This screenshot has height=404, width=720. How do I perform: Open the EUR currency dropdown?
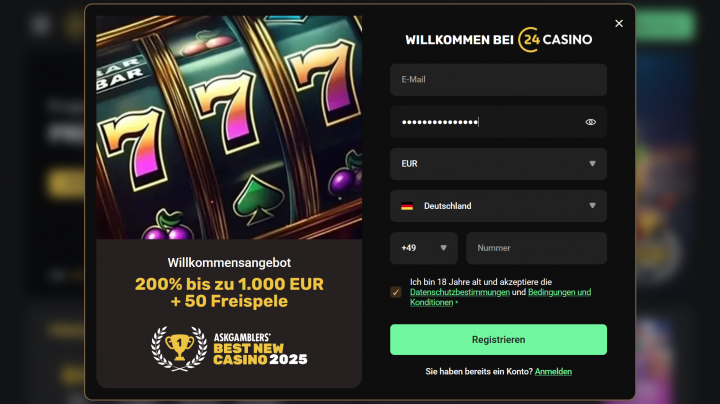[x=498, y=164]
